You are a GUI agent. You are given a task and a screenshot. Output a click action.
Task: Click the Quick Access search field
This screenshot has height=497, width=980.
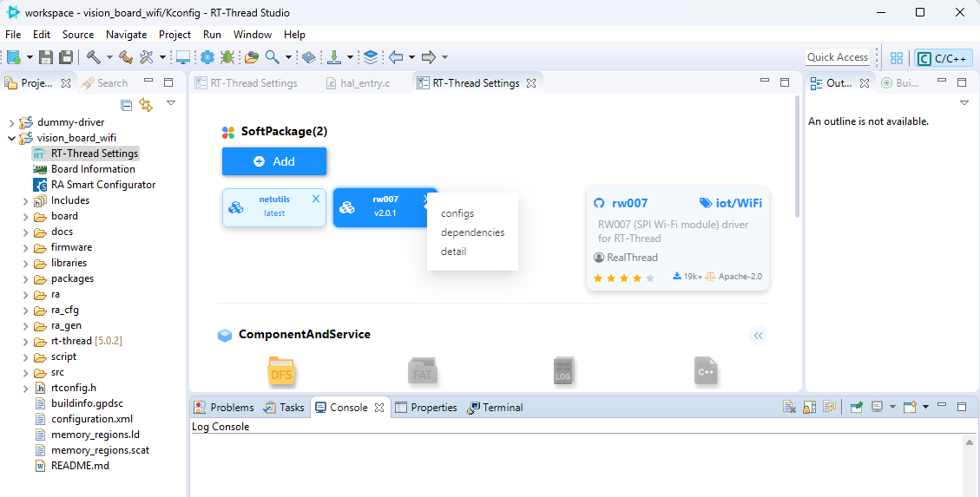click(x=838, y=57)
